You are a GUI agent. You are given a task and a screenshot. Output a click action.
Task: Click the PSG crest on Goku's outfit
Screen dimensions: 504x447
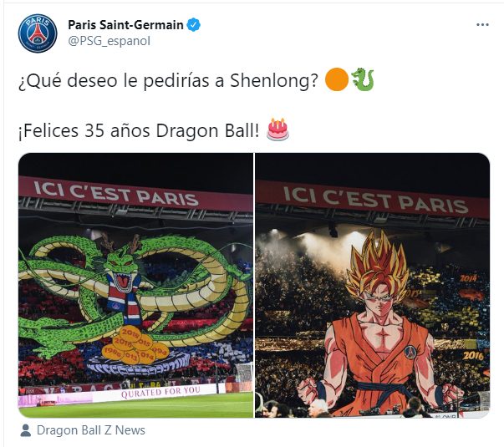(x=410, y=353)
